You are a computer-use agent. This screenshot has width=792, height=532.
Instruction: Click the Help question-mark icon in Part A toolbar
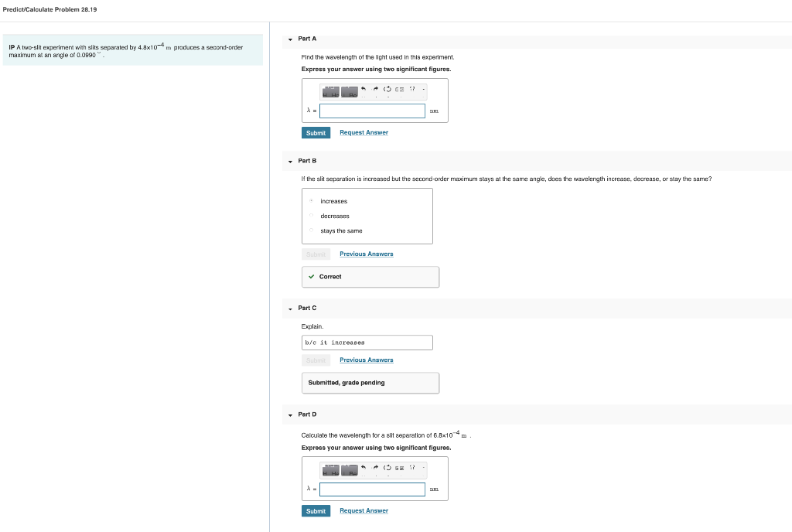411,89
